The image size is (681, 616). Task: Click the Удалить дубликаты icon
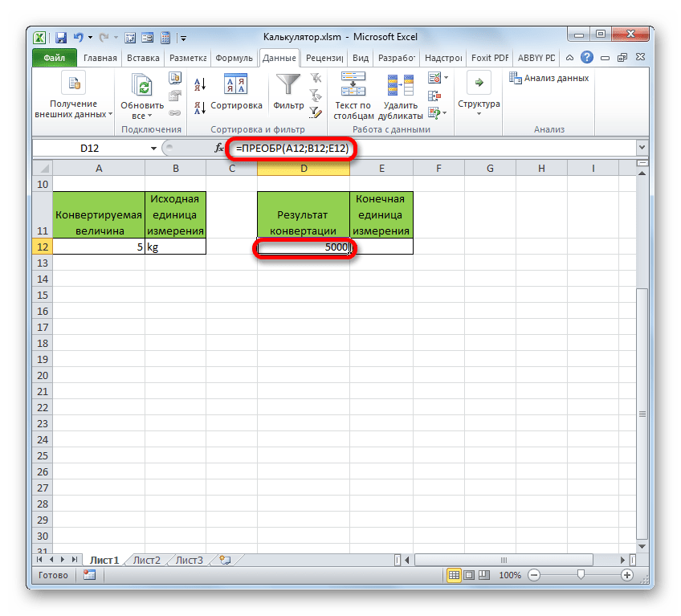[x=401, y=84]
